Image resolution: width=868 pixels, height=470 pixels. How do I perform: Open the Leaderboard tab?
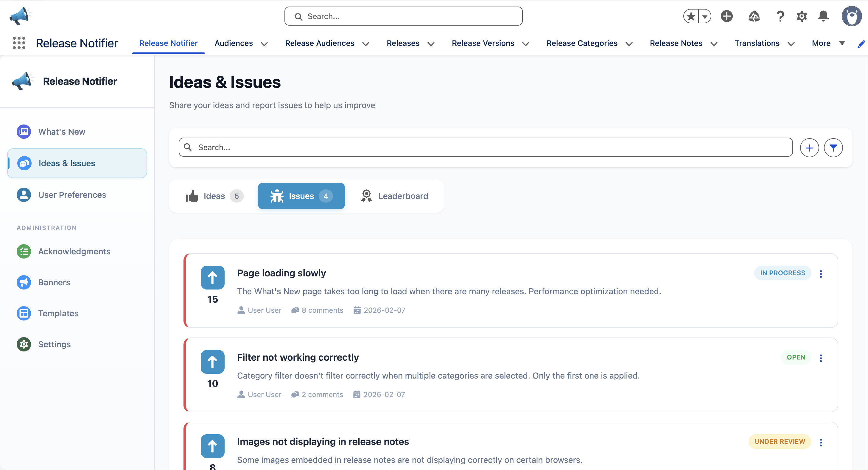394,196
